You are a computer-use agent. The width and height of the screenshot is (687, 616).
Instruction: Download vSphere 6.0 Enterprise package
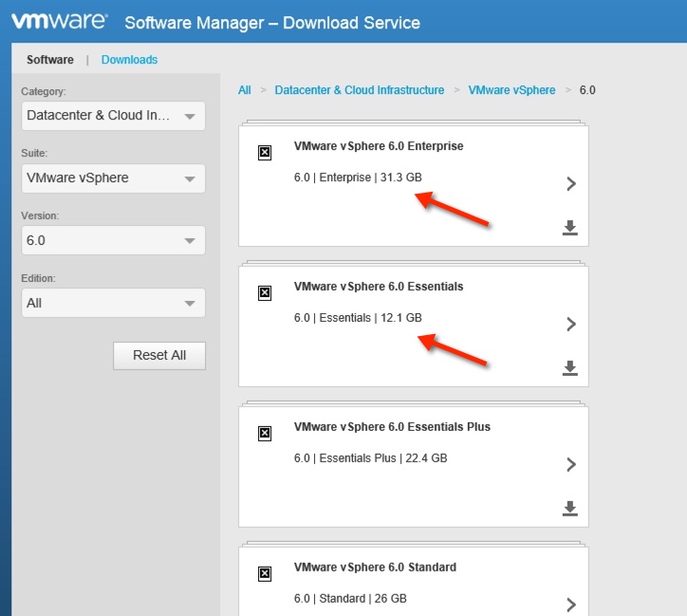[x=570, y=228]
